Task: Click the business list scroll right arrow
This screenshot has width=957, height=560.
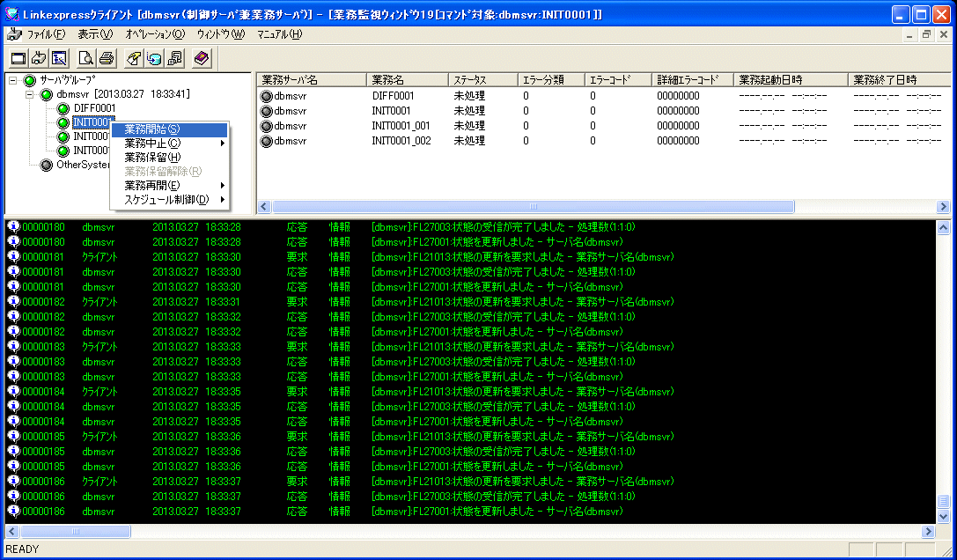Action: click(x=943, y=207)
